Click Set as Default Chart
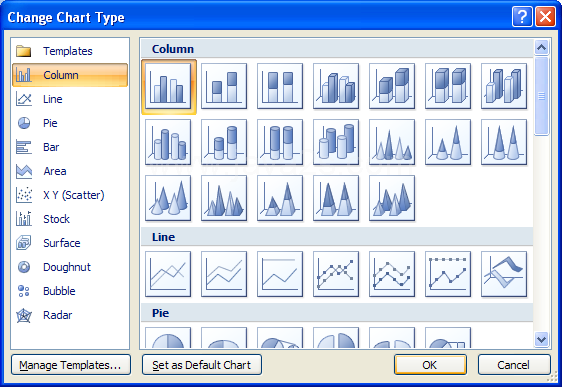Screen dimensions: 562x387 coord(202,365)
